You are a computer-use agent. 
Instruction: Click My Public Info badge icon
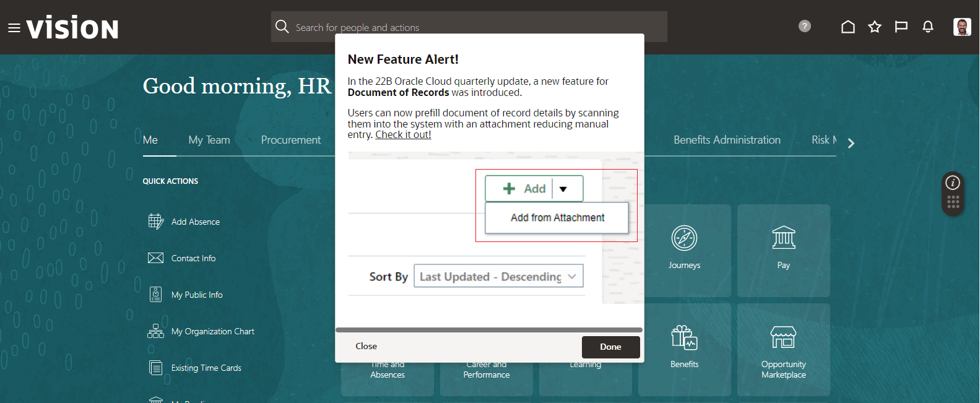(x=156, y=294)
